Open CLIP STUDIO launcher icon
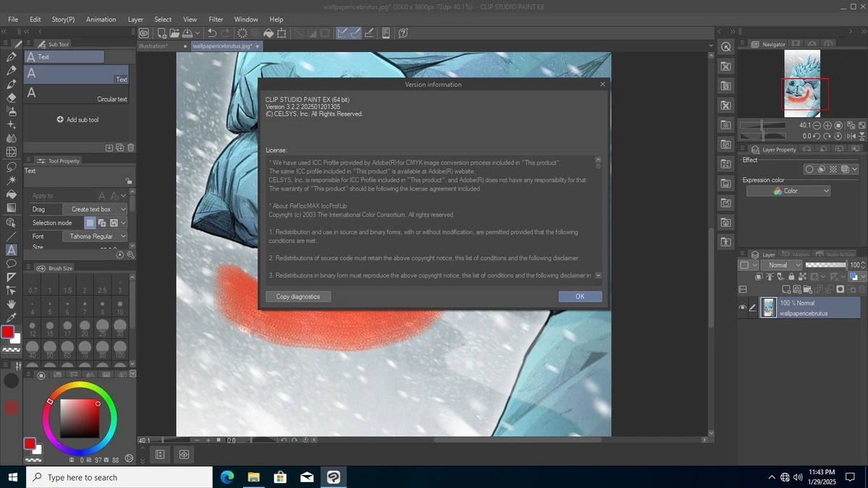The height and width of the screenshot is (488, 868). (144, 33)
